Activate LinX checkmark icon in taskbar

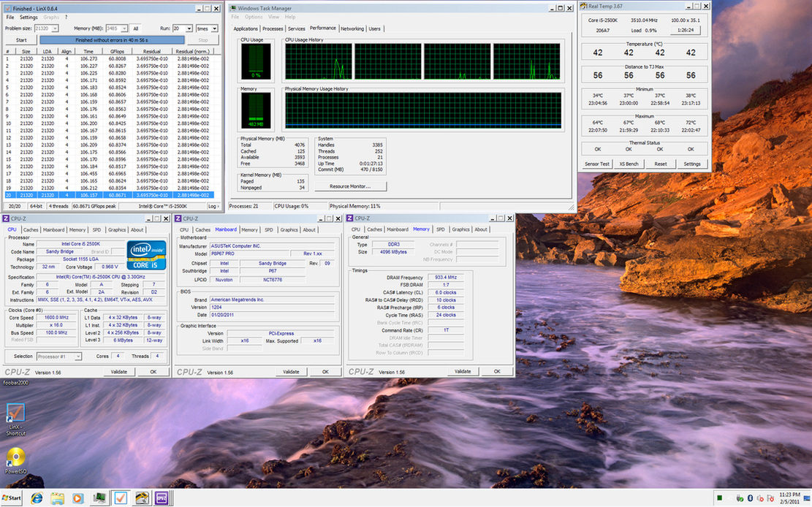pos(120,498)
